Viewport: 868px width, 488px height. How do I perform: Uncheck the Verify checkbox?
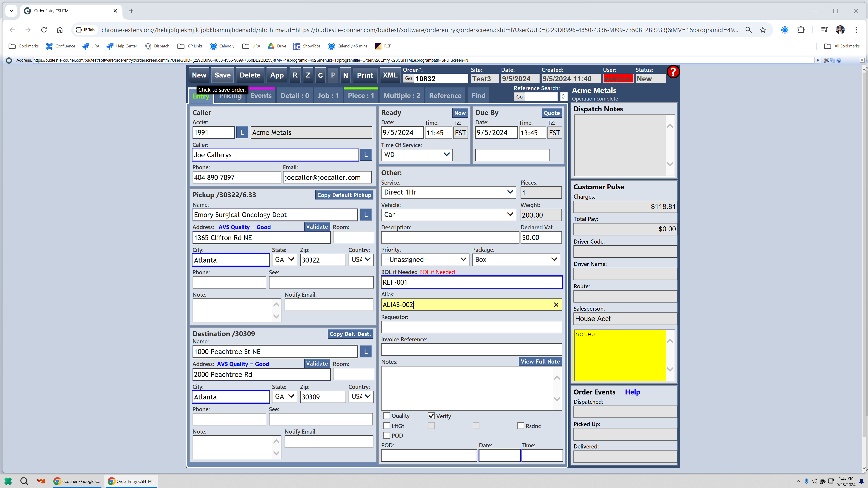point(431,416)
